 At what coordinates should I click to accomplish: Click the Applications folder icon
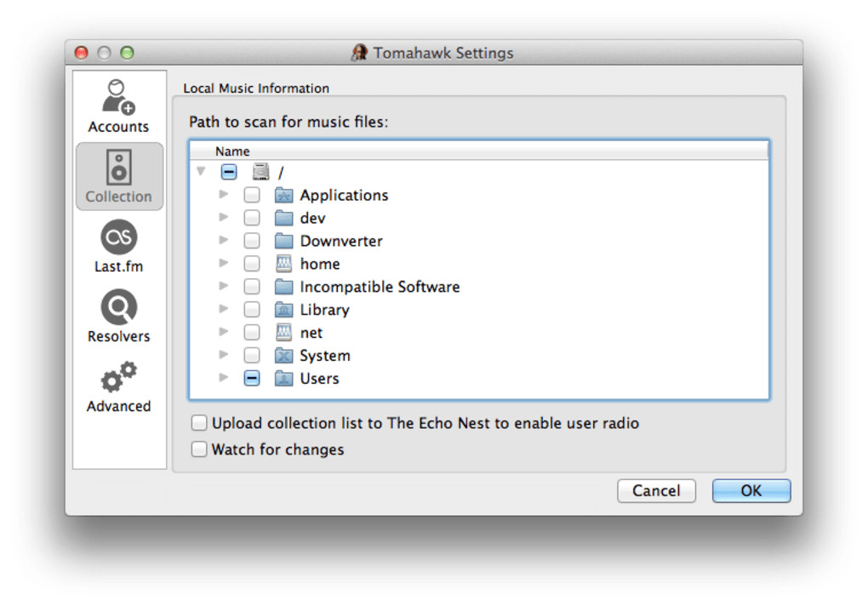tap(284, 195)
